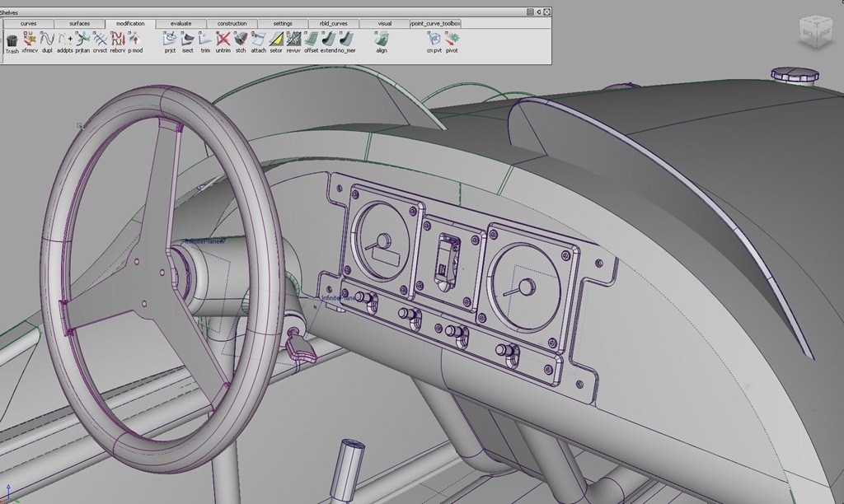The width and height of the screenshot is (844, 504).
Task: Click the align tool icon
Action: click(381, 39)
